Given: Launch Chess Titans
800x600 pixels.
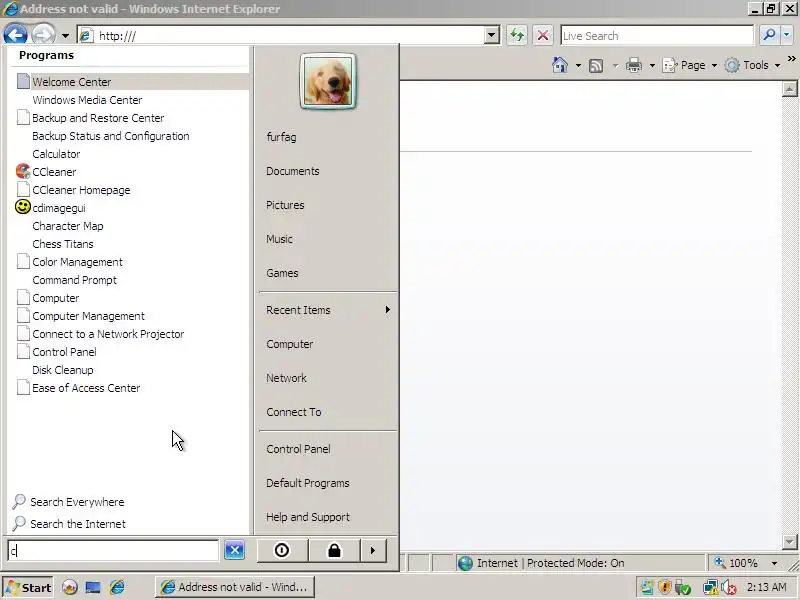Looking at the screenshot, I should tap(63, 244).
